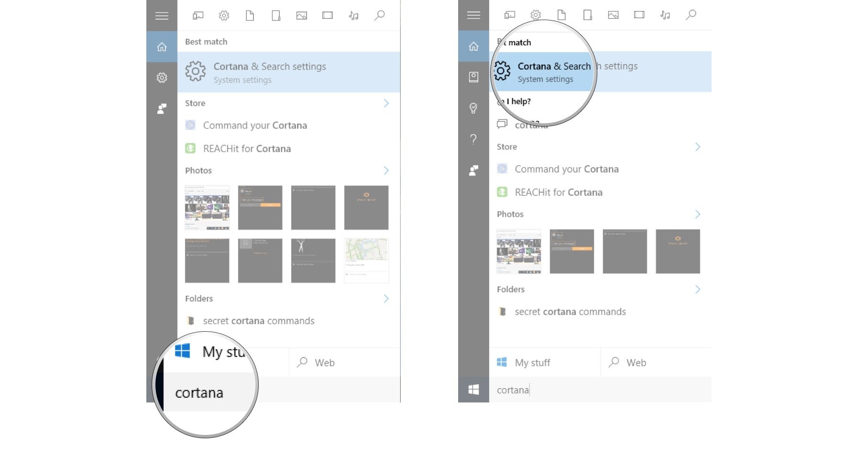Click Feedback icon in left screenshot sidebar
Screen dimensions: 868x456
162,109
